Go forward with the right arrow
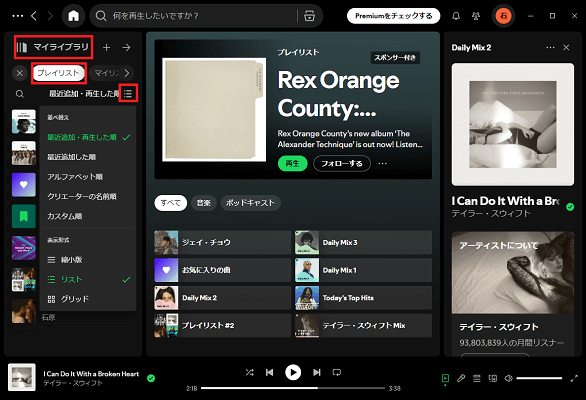The height and width of the screenshot is (400, 586). (50, 16)
